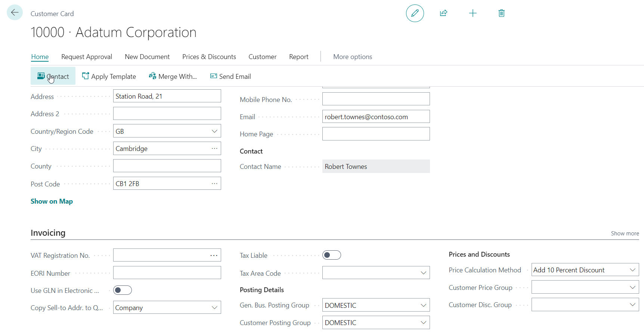Click Show more in Invoicing
Viewport: 644px width, 334px height.
[x=625, y=234]
